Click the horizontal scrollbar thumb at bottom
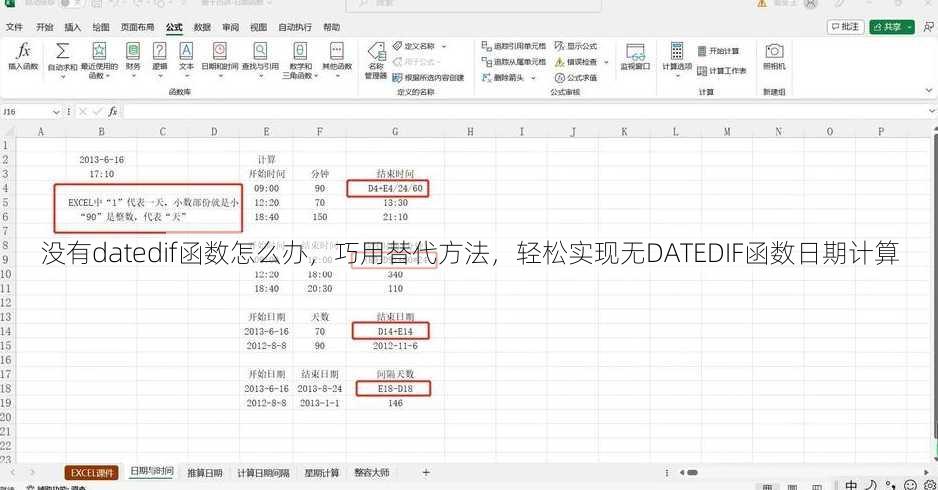Image resolution: width=938 pixels, height=490 pixels. click(x=692, y=473)
